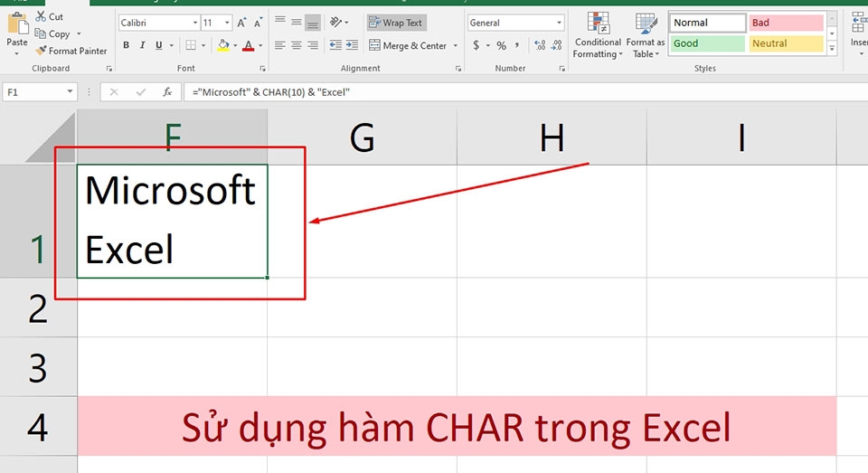Click the Paste clipboard icon
868x473 pixels.
tap(17, 23)
